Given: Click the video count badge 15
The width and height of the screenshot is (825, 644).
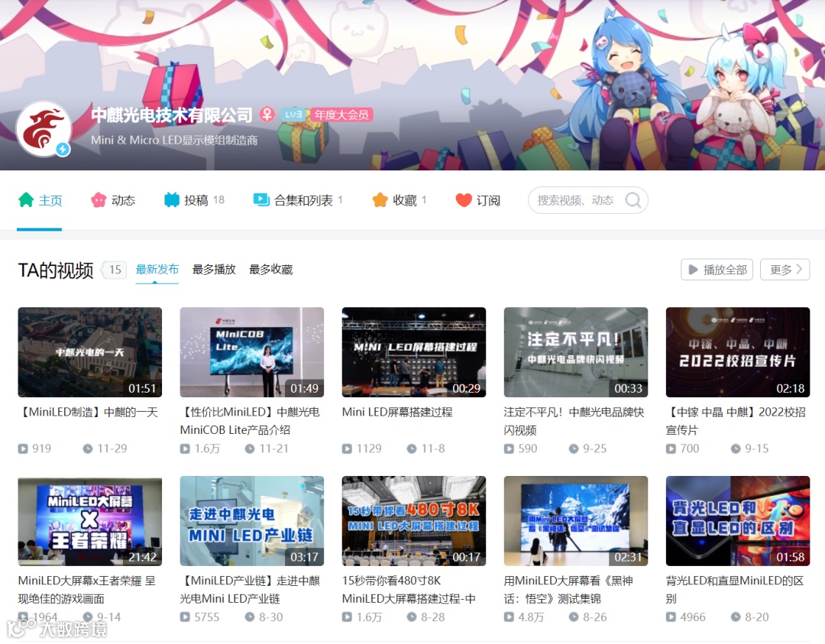Looking at the screenshot, I should (x=115, y=270).
